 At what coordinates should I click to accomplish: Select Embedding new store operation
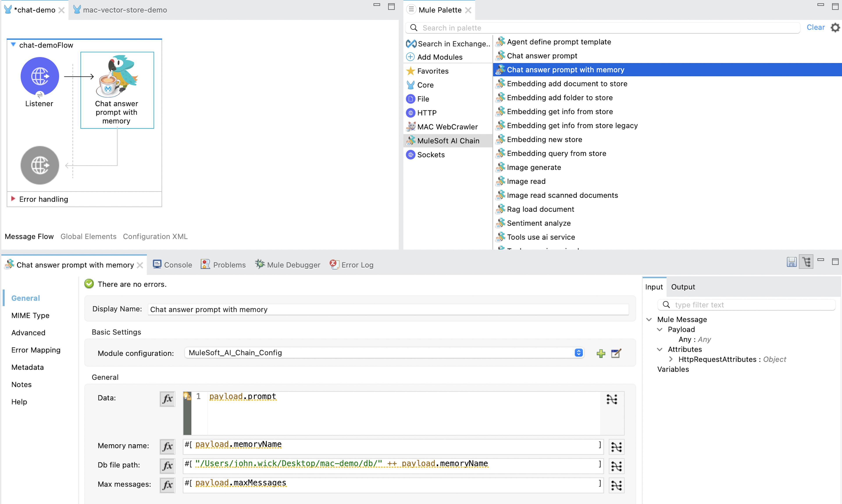click(x=544, y=139)
